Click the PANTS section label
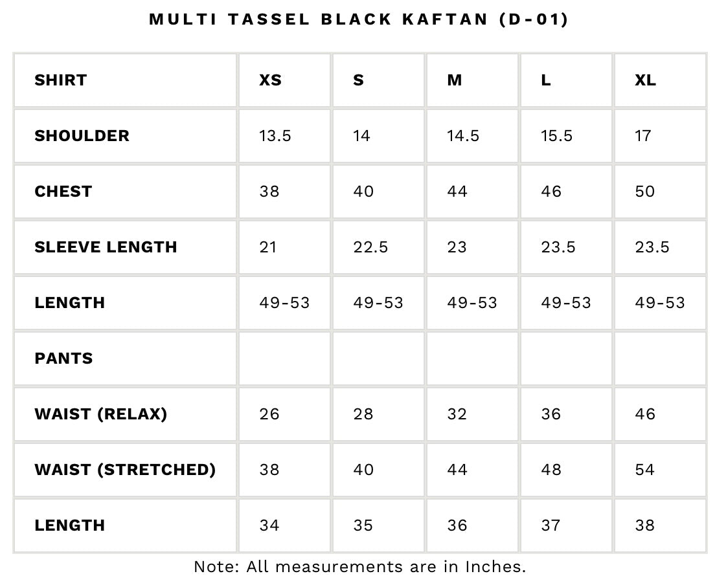This screenshot has height=576, width=728. (63, 359)
